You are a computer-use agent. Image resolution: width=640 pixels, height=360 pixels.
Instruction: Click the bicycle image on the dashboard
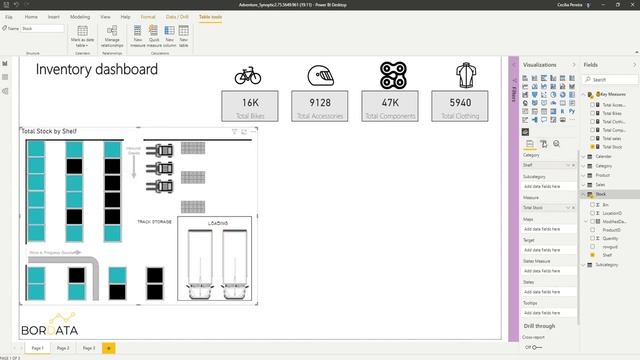(248, 76)
